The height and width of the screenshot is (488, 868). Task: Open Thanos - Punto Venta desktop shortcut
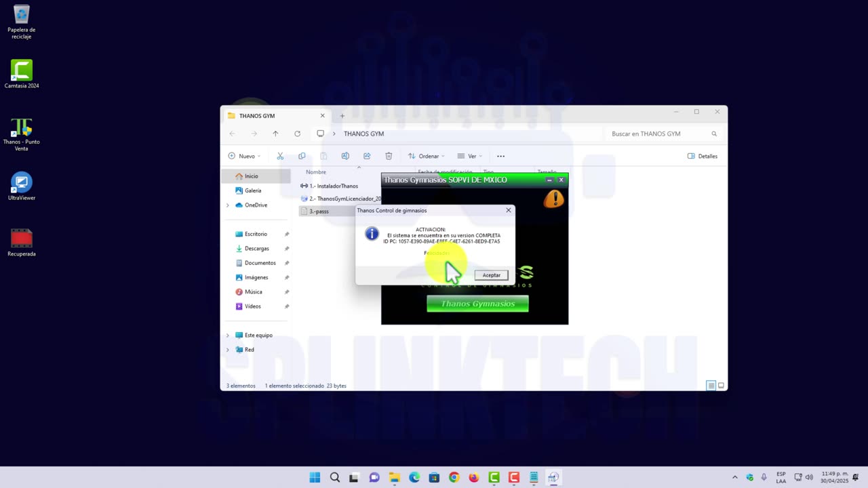click(22, 134)
